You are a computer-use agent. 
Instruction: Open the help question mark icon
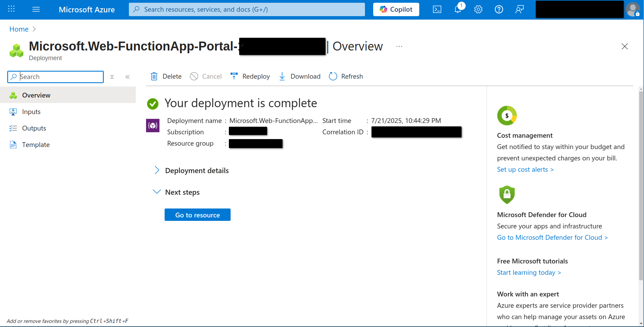[x=499, y=9]
